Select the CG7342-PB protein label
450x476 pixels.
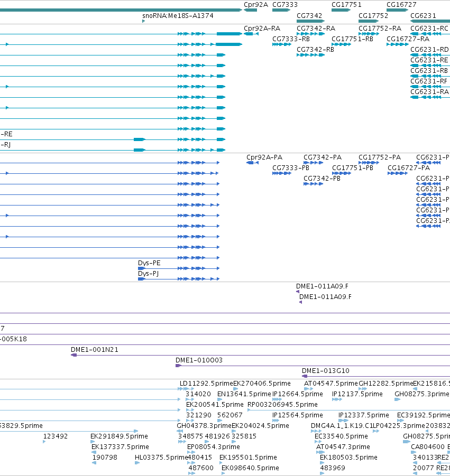pyautogui.click(x=322, y=179)
